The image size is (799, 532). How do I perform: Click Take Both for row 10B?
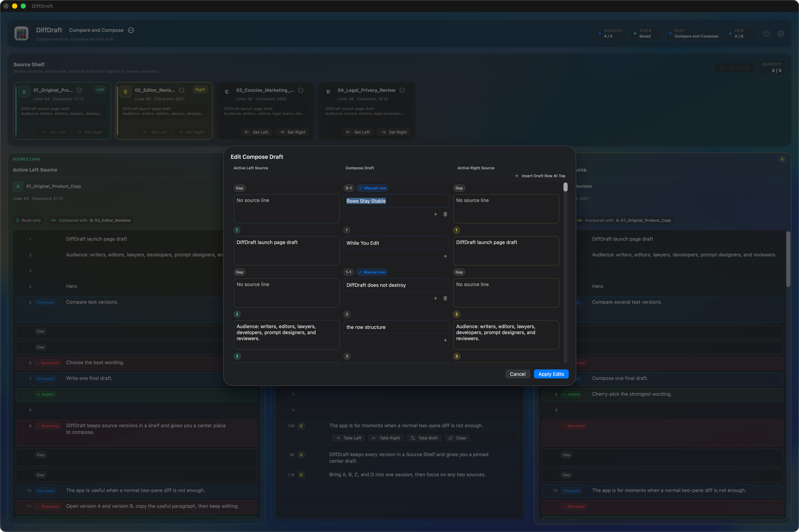[424, 438]
